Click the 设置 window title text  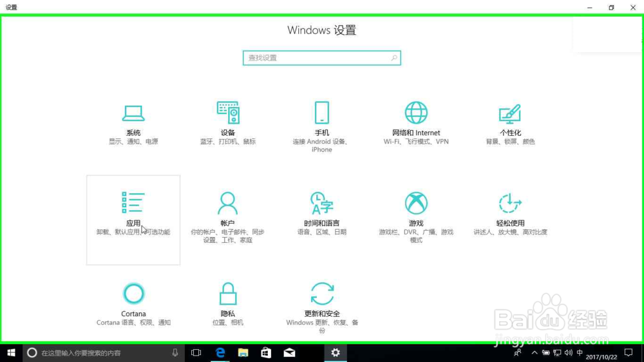[11, 7]
